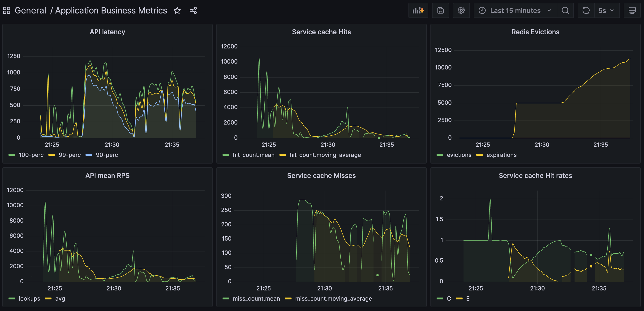Toggle the C series in Hit rates

tap(449, 298)
